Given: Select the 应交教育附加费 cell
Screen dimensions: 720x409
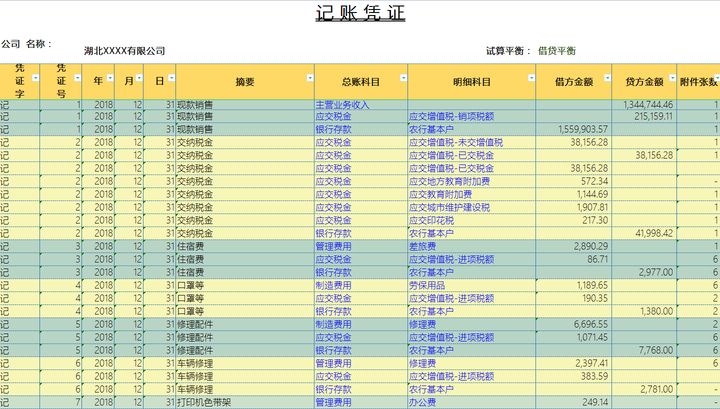Looking at the screenshot, I should [x=472, y=194].
